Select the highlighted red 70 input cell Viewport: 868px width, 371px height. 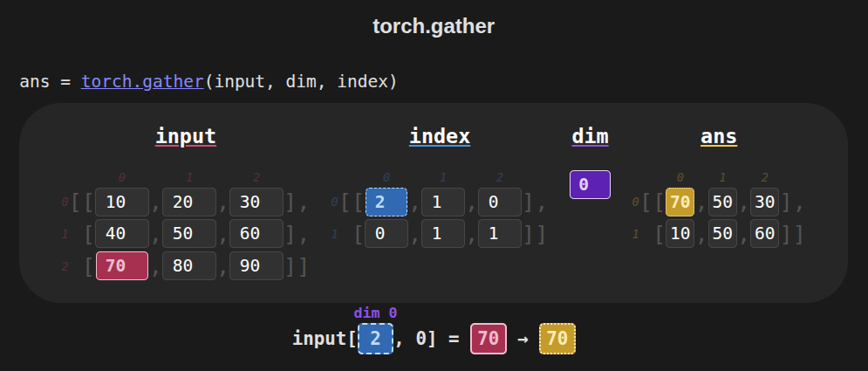pyautogui.click(x=122, y=266)
